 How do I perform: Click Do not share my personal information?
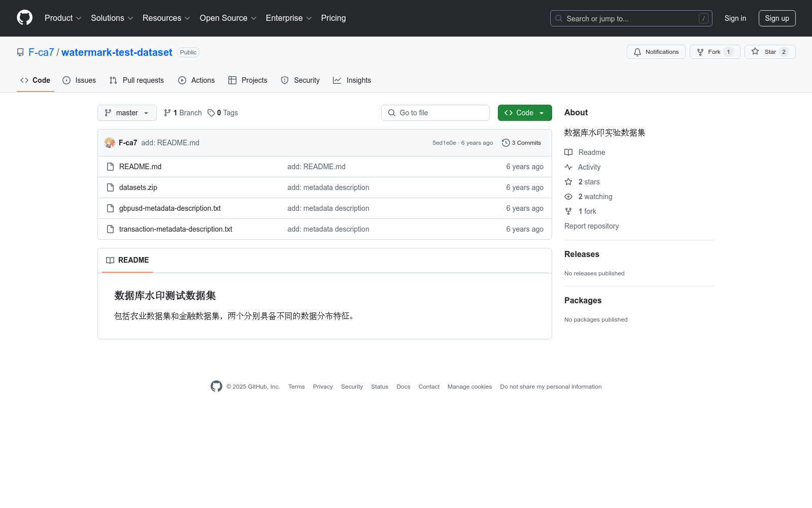coord(551,387)
